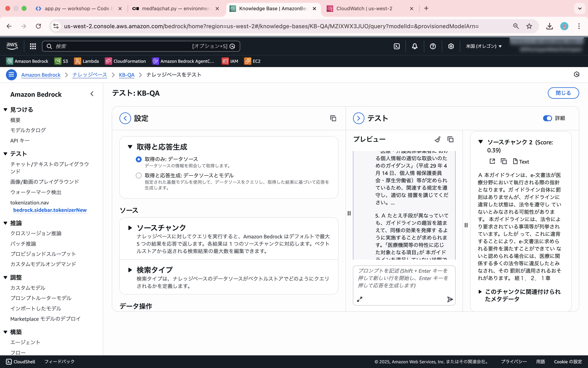Open the AWS console settings gear
The image size is (588, 368).
pyautogui.click(x=451, y=46)
